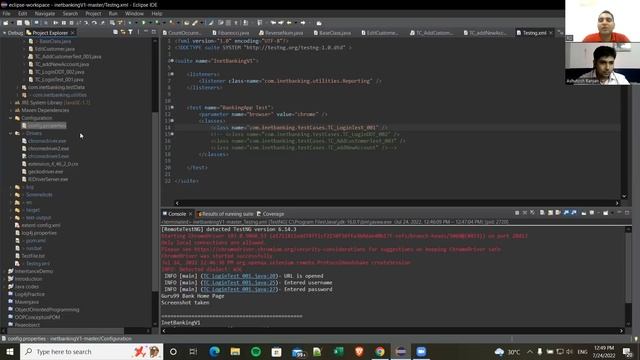Open TC_LoginTest_001.java:25 console link

240,282
